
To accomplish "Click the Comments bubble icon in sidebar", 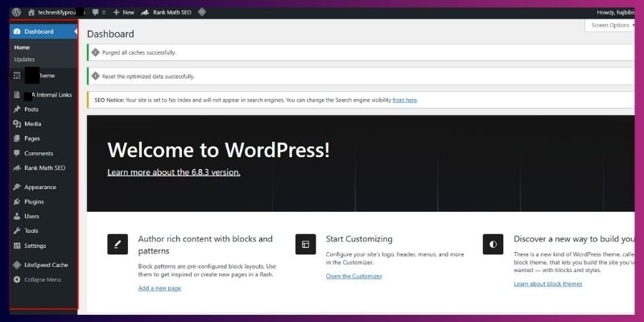I will point(17,153).
